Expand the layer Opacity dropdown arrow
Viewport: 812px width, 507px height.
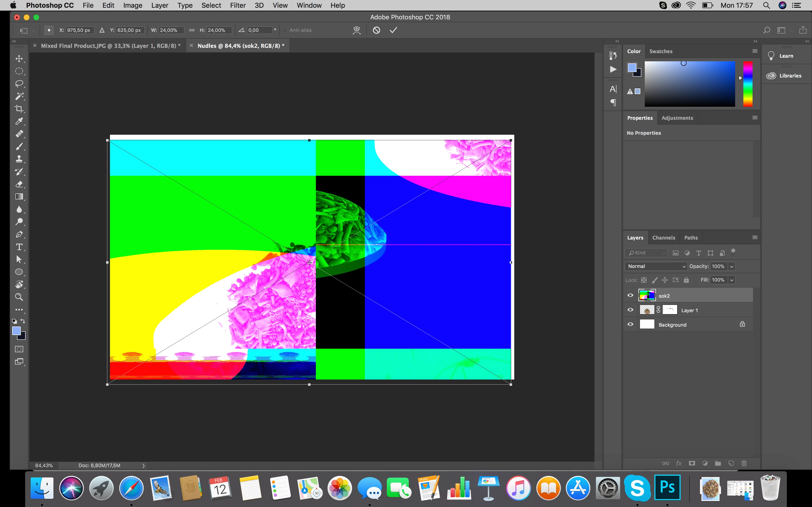[732, 266]
